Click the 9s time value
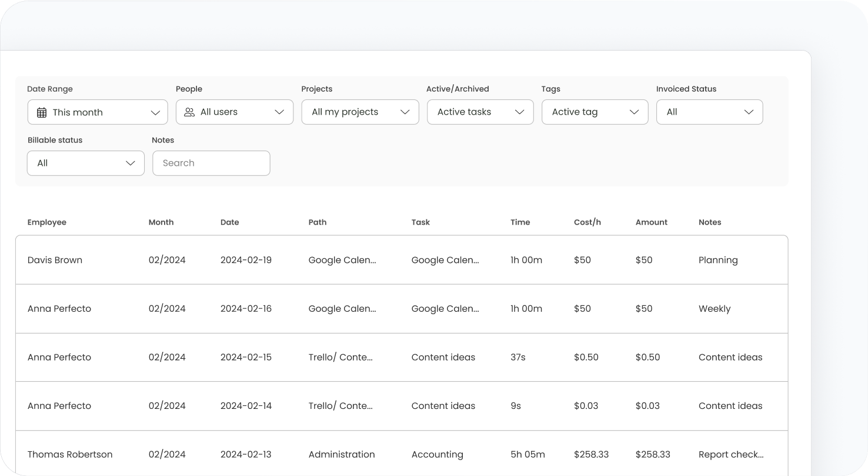 pyautogui.click(x=516, y=406)
